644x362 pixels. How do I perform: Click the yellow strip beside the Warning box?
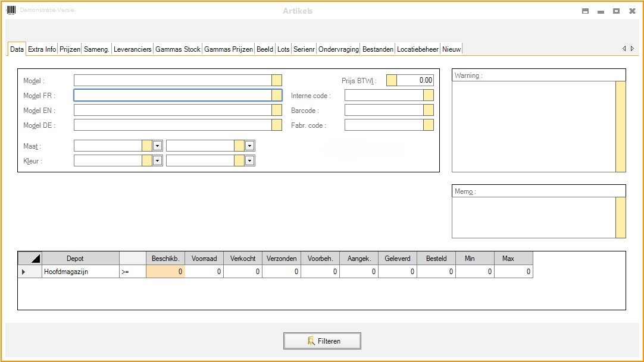[620, 126]
